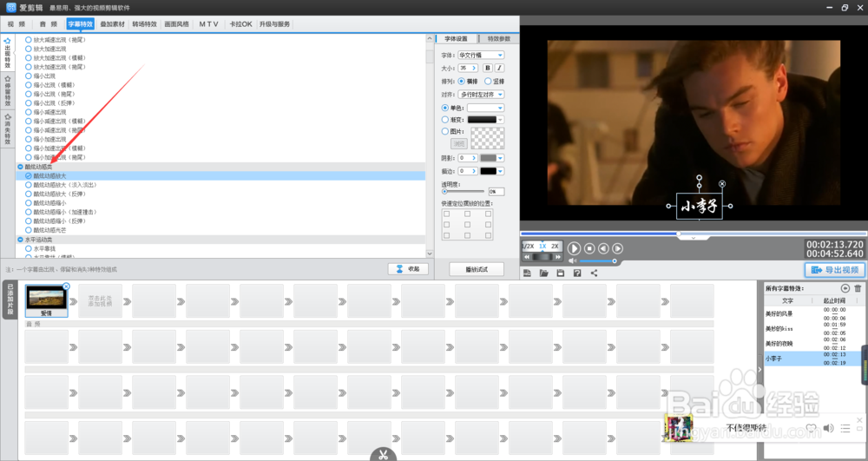Click the 透明度 0% input field
The width and height of the screenshot is (868, 461).
[x=496, y=192]
